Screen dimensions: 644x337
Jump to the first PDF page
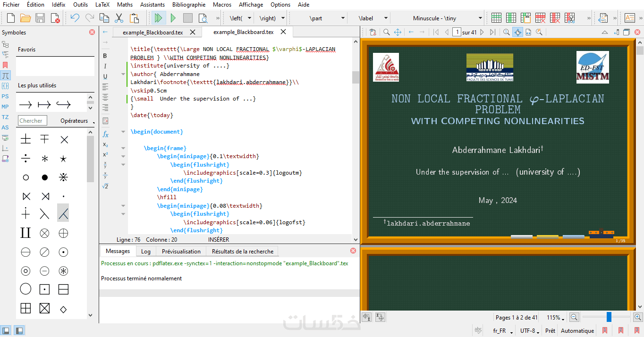coord(435,32)
